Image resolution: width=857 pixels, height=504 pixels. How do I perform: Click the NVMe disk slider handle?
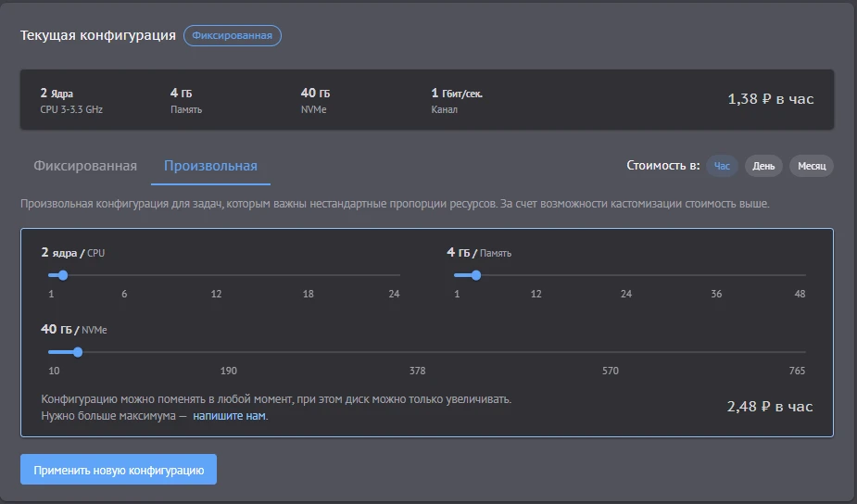click(x=78, y=352)
